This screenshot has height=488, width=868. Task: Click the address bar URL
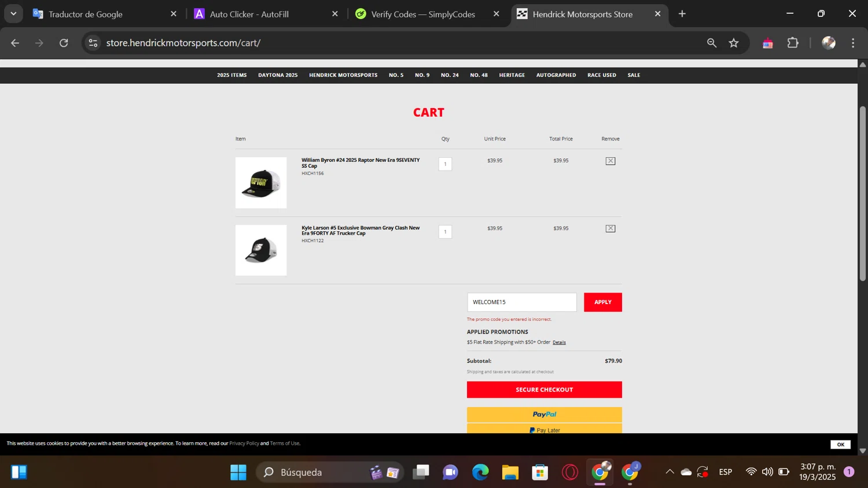coord(183,43)
